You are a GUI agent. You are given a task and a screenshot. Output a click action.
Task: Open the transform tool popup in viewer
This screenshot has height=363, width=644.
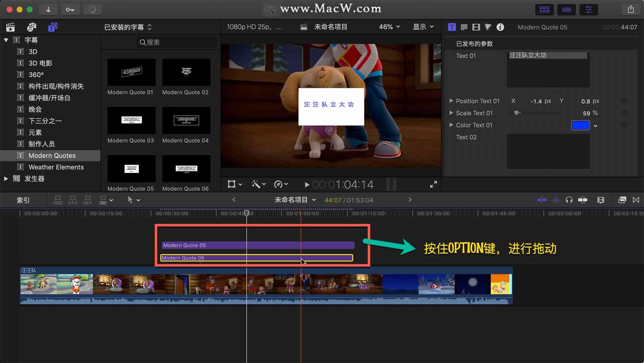click(234, 184)
